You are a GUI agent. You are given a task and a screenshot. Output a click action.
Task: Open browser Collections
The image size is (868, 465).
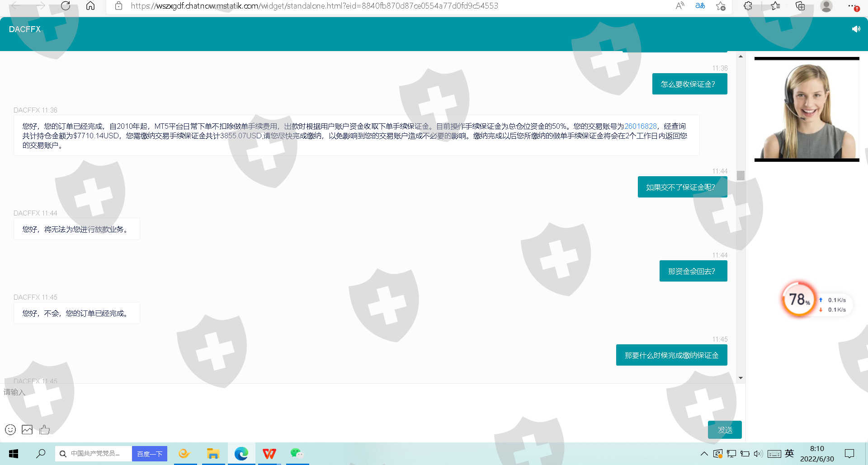(x=800, y=6)
